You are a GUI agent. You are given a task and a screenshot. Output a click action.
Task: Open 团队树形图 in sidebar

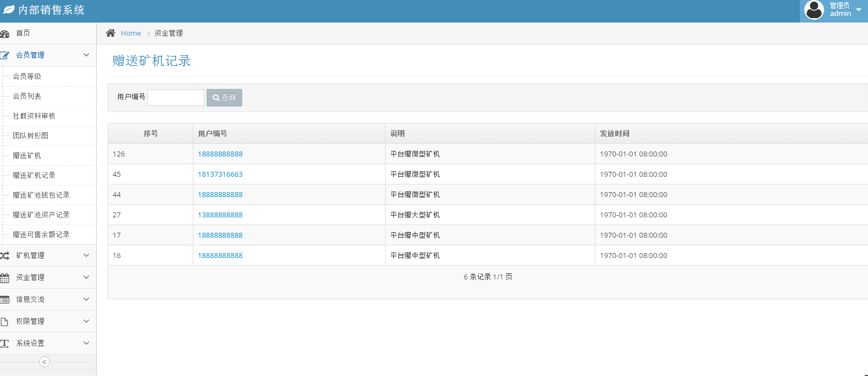tap(31, 136)
